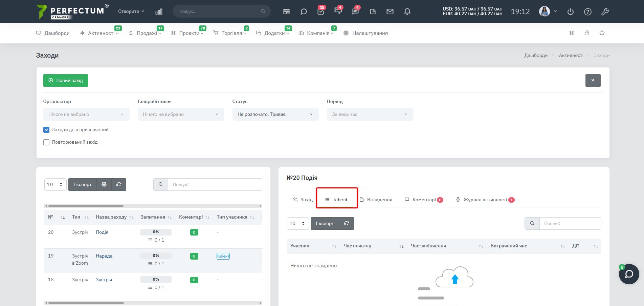
Task: Uncheck 'Заходи де я призначений' checkbox
Action: pos(46,130)
